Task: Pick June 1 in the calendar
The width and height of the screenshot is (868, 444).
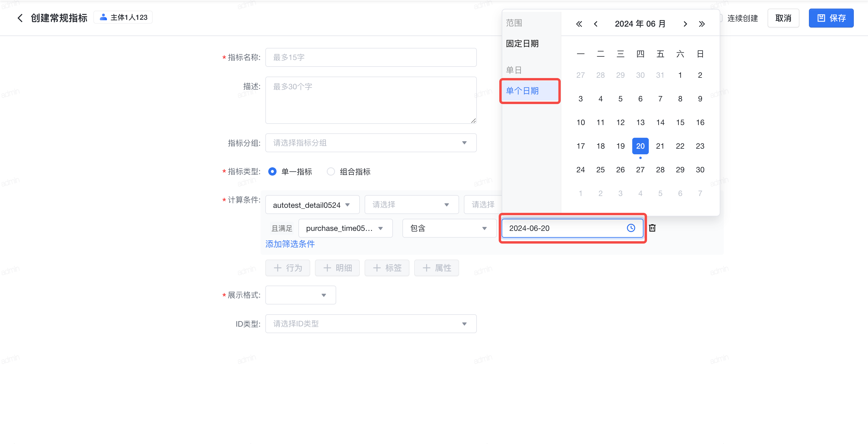Action: click(680, 75)
